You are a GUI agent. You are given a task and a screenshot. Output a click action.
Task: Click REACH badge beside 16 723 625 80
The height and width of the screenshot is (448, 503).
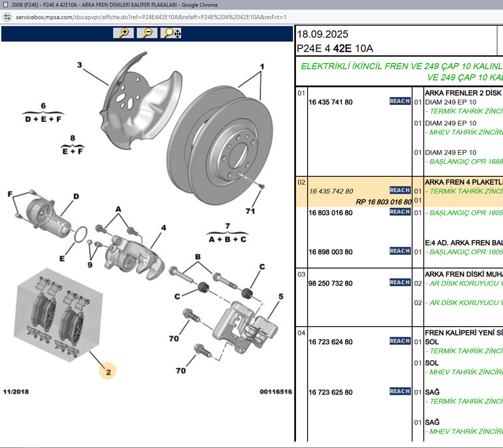point(400,391)
